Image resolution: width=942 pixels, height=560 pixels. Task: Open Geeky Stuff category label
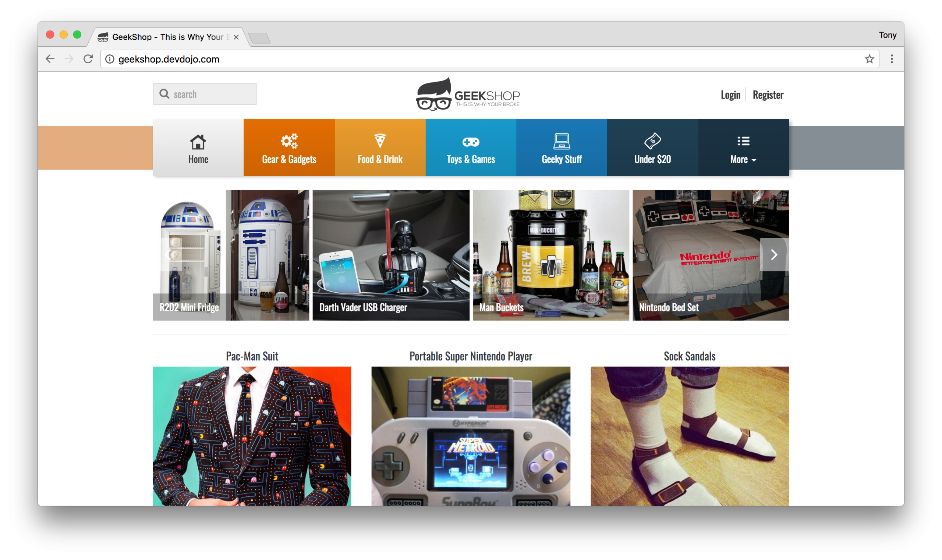pos(562,159)
